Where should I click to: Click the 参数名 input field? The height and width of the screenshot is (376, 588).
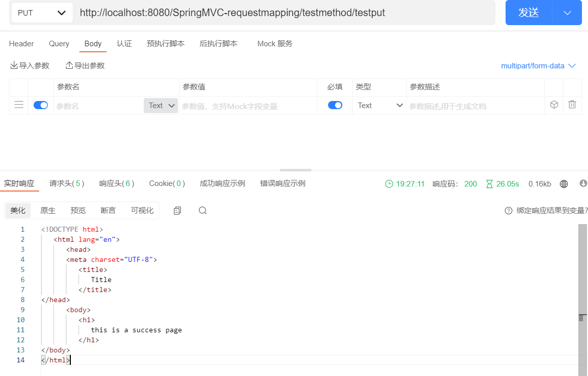coord(99,106)
